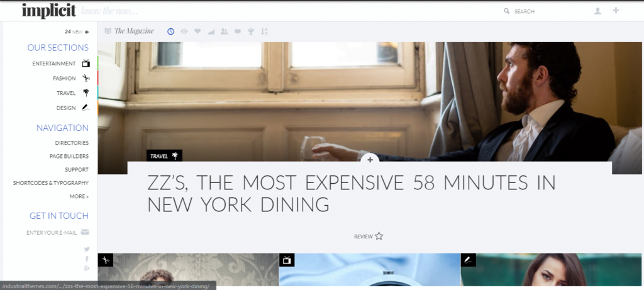Sort articles by views eye icon

click(184, 31)
